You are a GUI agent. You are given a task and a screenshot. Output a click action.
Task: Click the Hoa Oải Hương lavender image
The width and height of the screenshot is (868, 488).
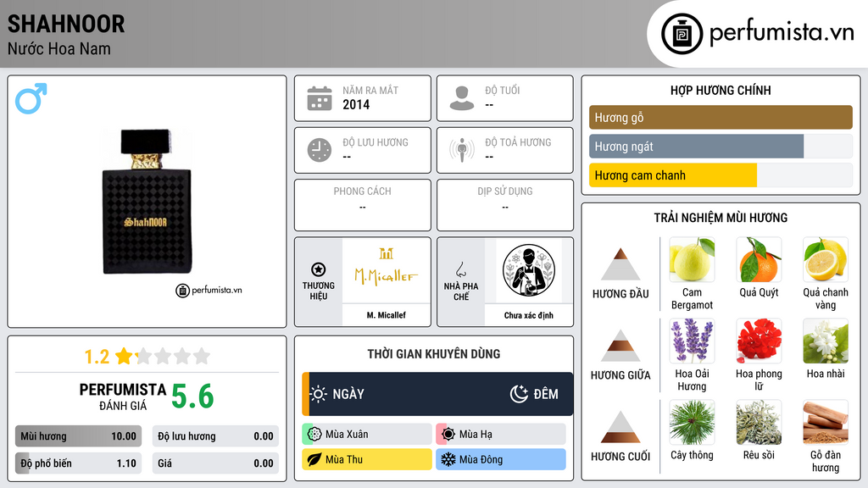tap(692, 341)
